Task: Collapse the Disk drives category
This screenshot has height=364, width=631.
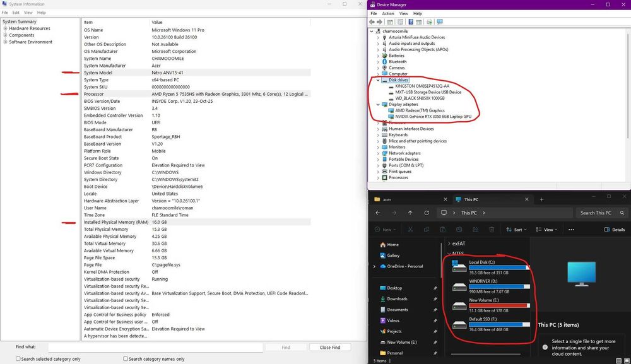Action: 378,80
